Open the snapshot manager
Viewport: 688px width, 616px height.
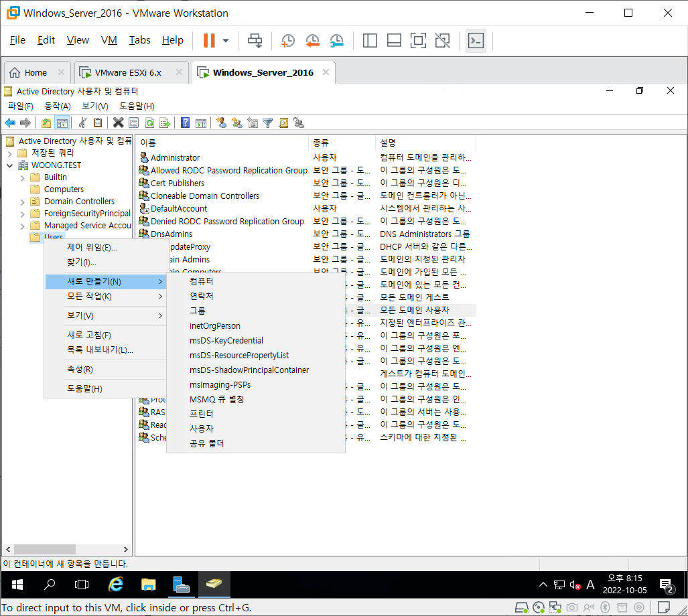pos(336,40)
